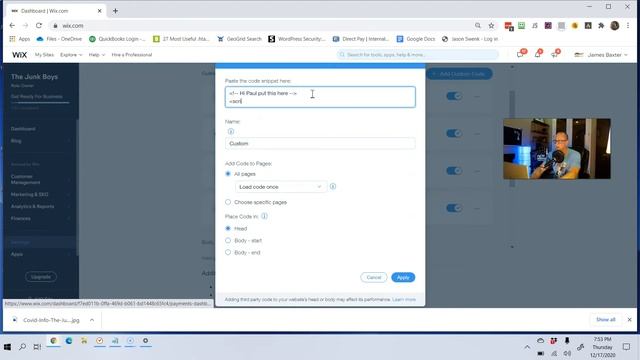Toggle the second custom code switch

(x=454, y=133)
